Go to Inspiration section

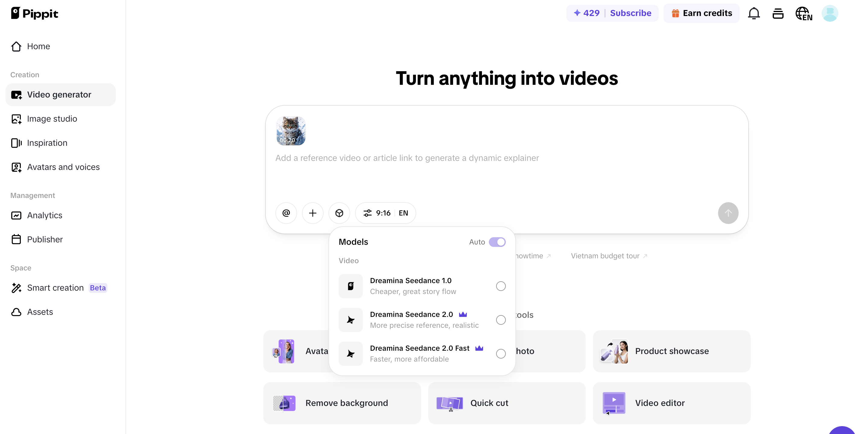coord(61,143)
